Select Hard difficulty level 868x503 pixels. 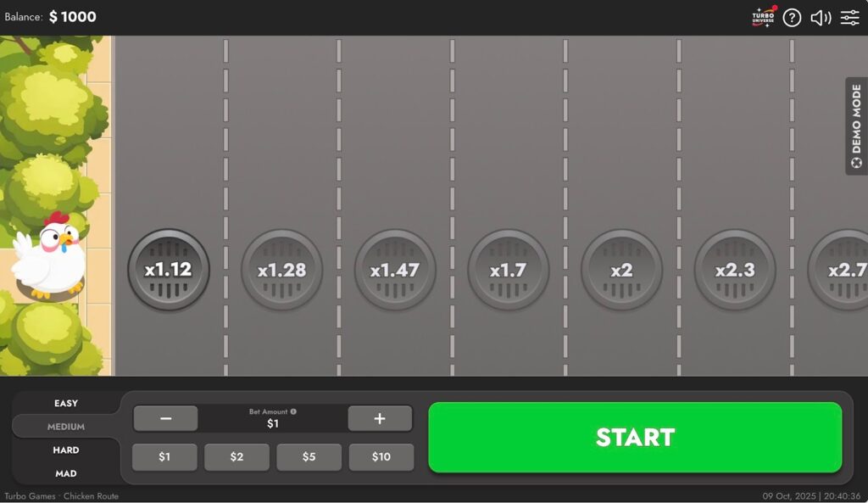click(66, 450)
